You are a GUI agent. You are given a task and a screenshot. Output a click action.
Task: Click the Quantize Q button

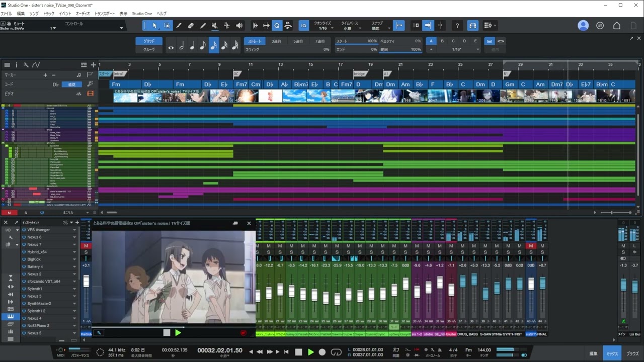[x=277, y=26]
